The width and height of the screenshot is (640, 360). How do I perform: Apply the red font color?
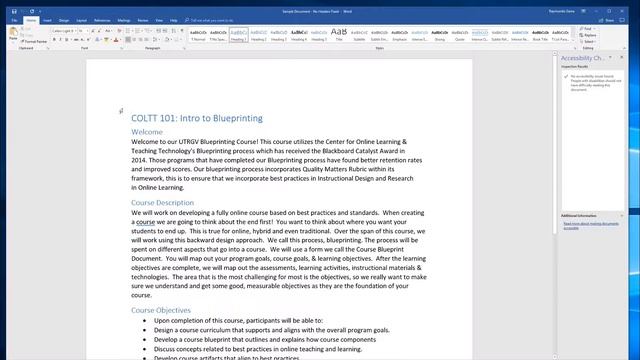pyautogui.click(x=116, y=40)
